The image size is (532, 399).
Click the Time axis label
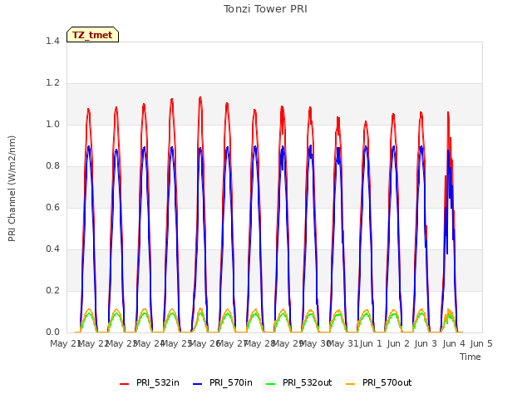pos(470,357)
